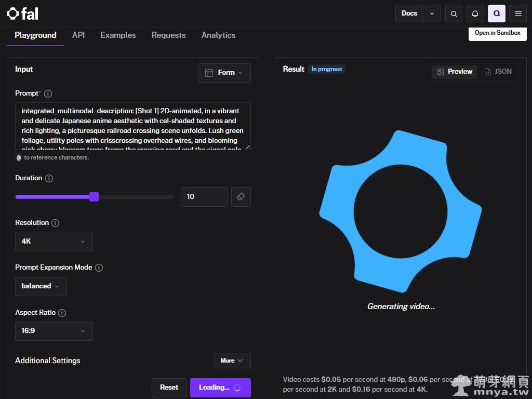Open the search icon in header
Screen dimensions: 532x399
(x=454, y=14)
